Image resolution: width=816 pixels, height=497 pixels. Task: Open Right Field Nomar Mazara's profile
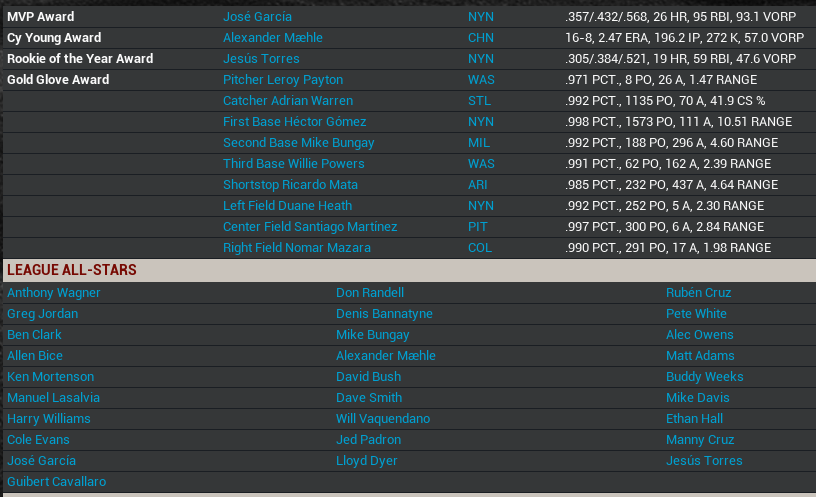pos(297,248)
